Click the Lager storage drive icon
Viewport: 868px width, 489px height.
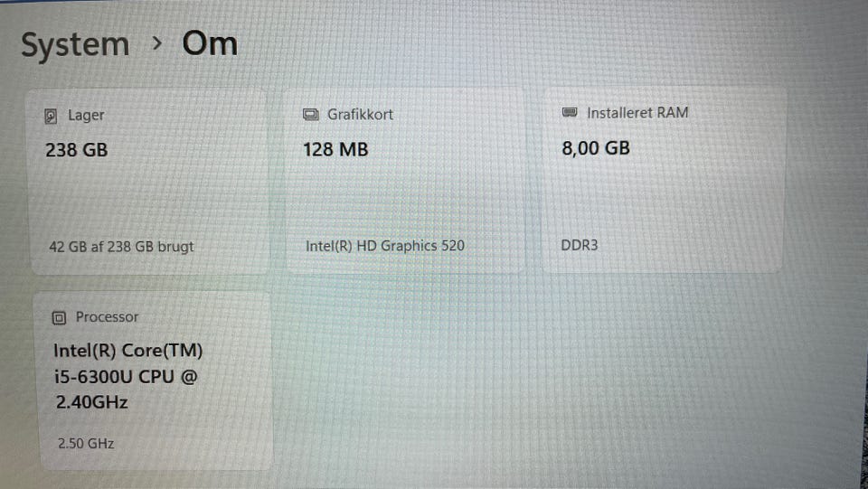[x=52, y=116]
